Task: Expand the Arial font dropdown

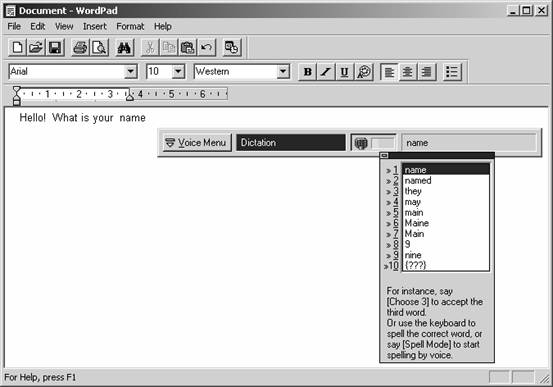Action: tap(130, 72)
